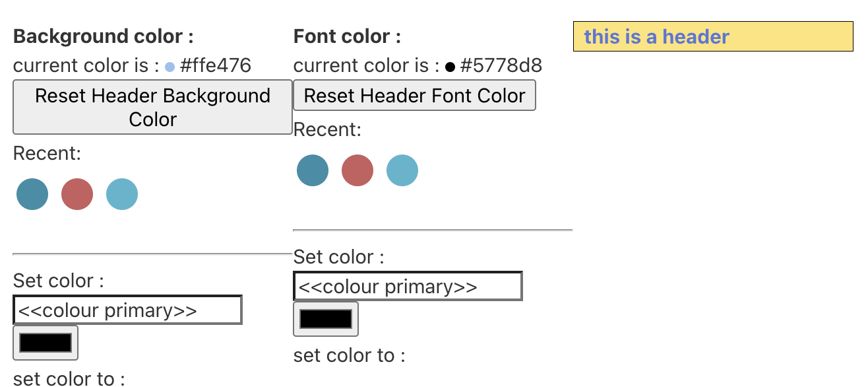Focus the Set color field under Font color
This screenshot has height=387, width=868.
408,287
